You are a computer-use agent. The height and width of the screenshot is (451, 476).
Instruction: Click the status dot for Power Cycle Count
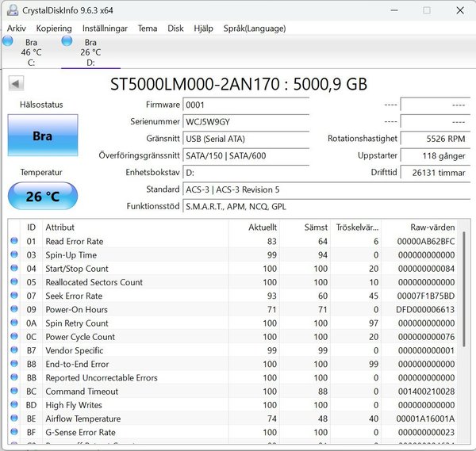(14, 336)
